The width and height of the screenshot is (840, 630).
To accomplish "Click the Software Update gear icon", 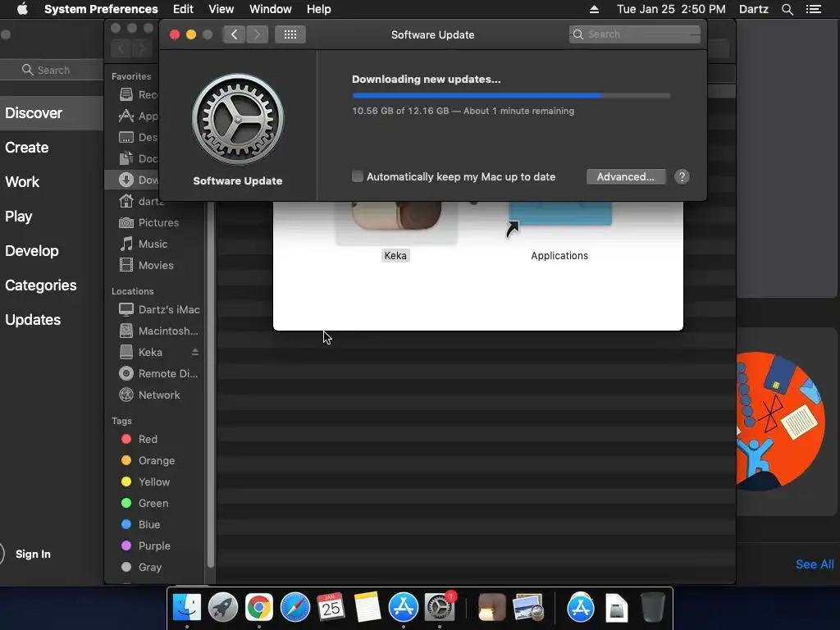I will tap(238, 119).
